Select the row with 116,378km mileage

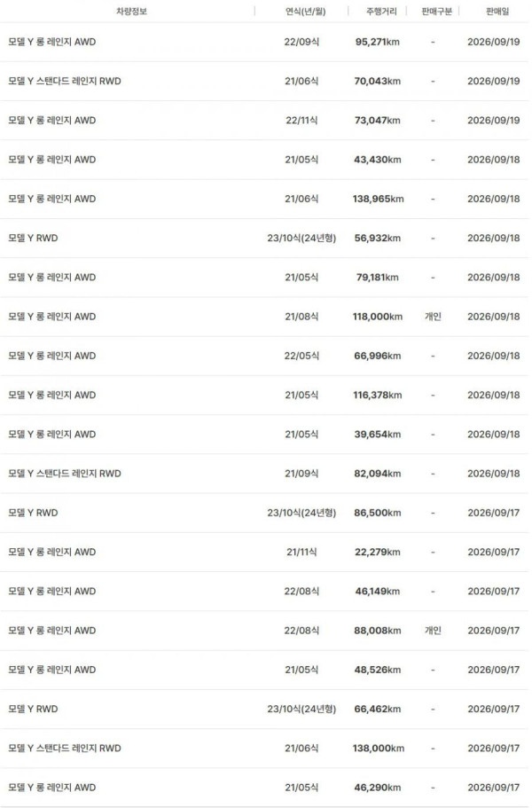click(x=264, y=396)
